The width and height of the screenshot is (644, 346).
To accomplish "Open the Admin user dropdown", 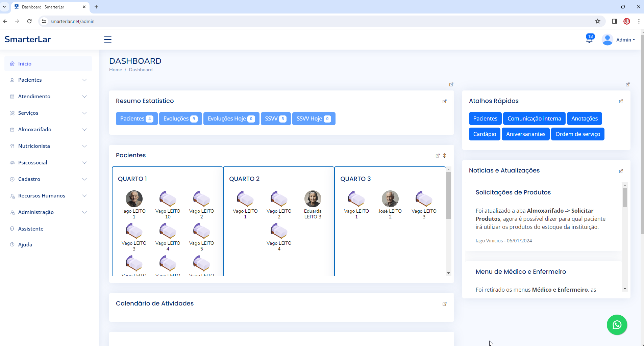I will (x=619, y=40).
